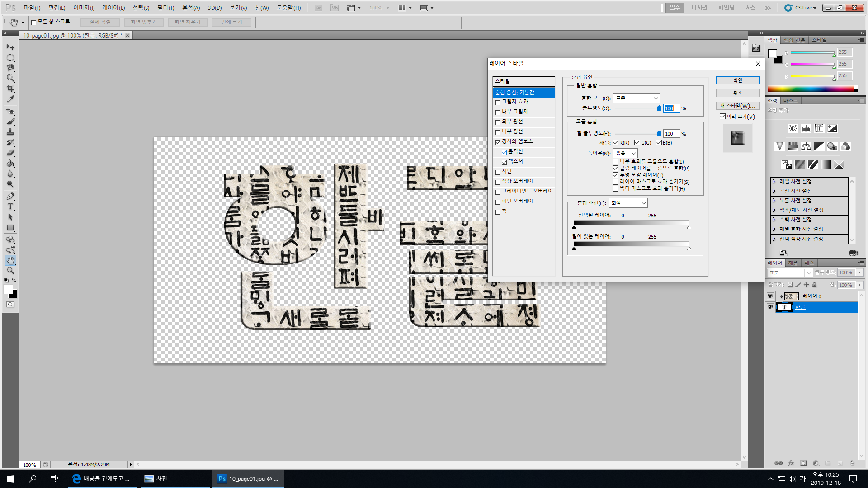Switch to the 채널 (Channels) tab
The width and height of the screenshot is (868, 488).
pos(793,263)
